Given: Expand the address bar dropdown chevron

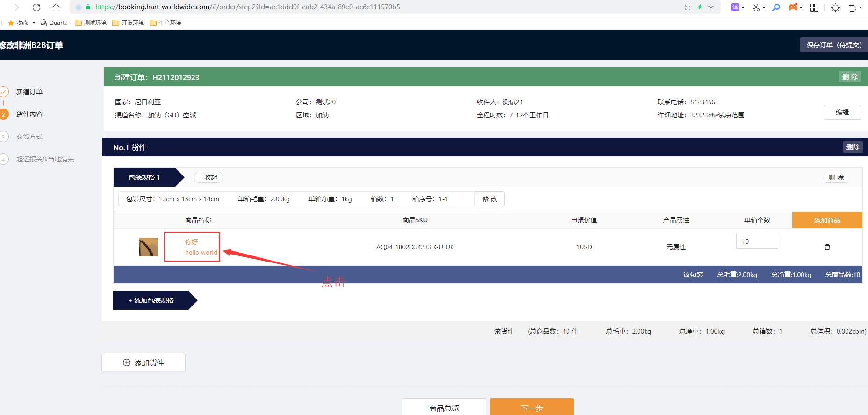Looking at the screenshot, I should pos(711,7).
